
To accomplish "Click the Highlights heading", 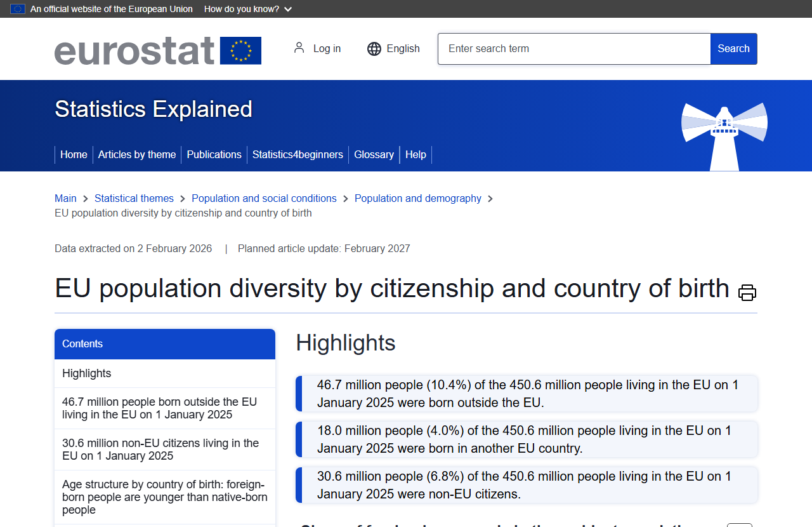I will [x=346, y=343].
